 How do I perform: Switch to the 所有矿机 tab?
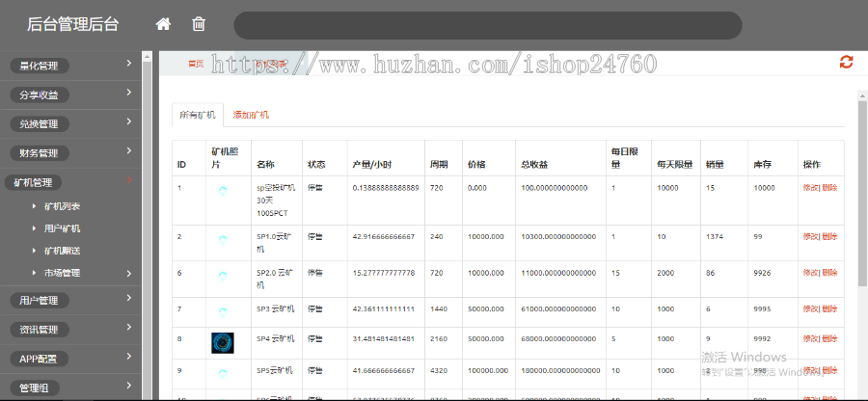point(198,115)
